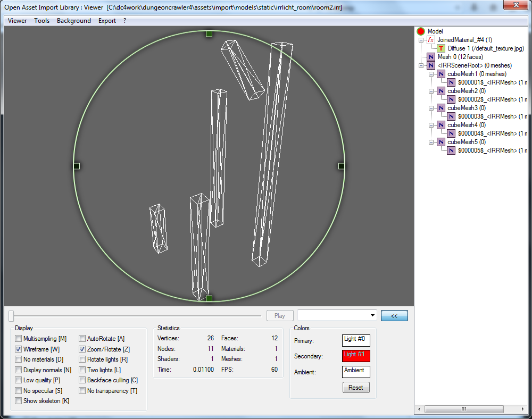The image size is (532, 419).
Task: Toggle the Backface culling [C] checkbox
Action: [82, 380]
